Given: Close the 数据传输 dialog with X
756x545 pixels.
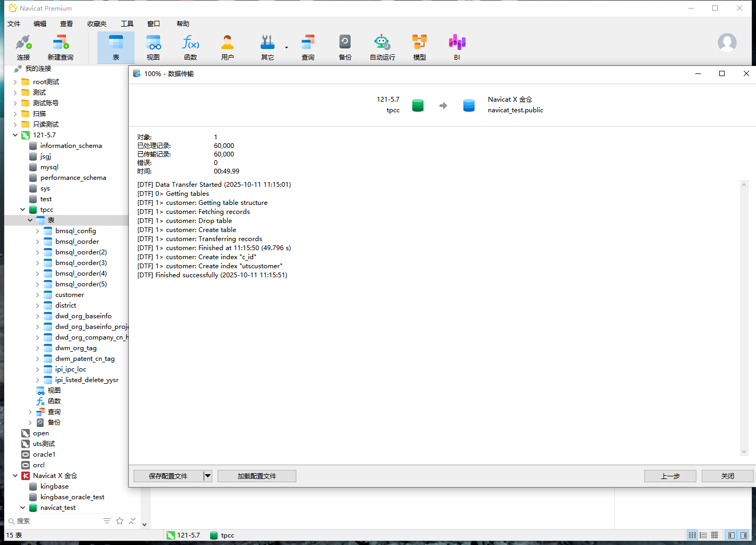Looking at the screenshot, I should [x=746, y=73].
